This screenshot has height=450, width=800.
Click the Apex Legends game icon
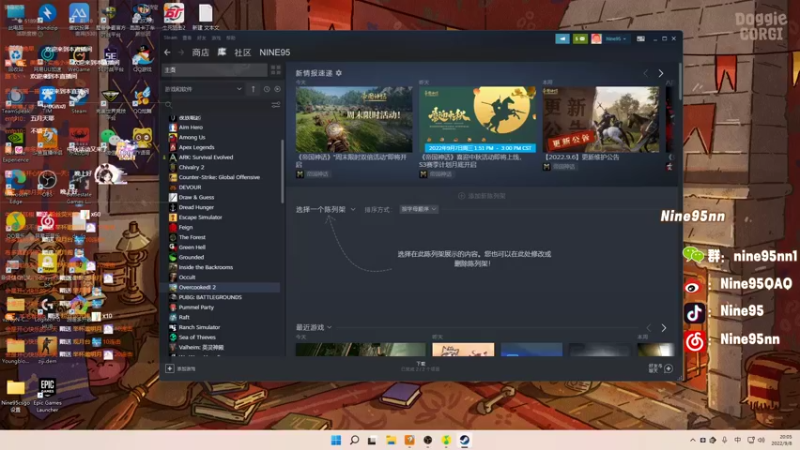click(x=173, y=147)
